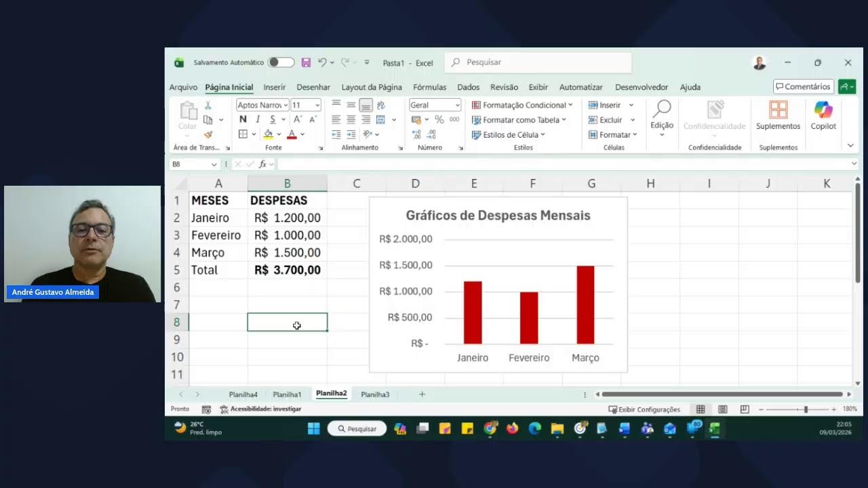Click the yellow fill color bucket
Screen dimensions: 868x488
click(x=269, y=134)
